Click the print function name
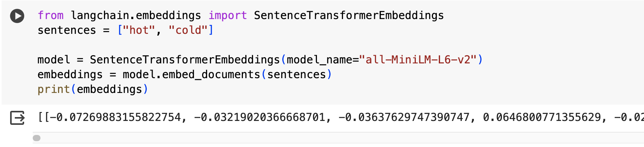 (x=54, y=89)
